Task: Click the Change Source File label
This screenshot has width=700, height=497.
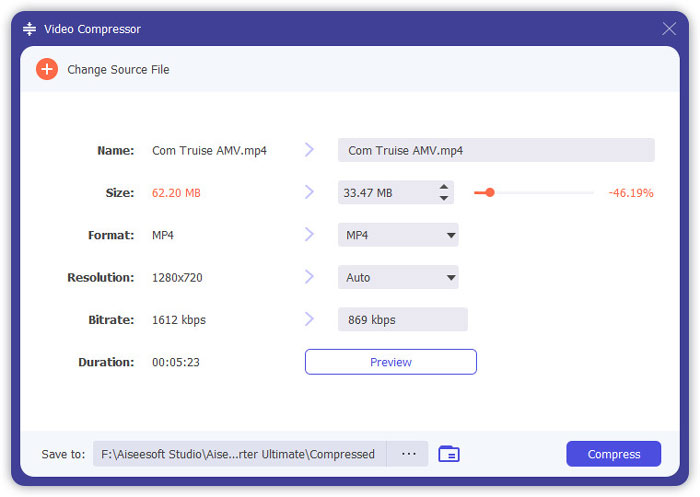Action: 118,70
